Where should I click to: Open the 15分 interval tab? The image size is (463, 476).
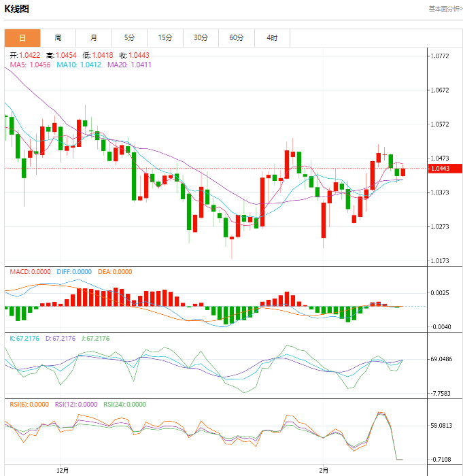[165, 38]
